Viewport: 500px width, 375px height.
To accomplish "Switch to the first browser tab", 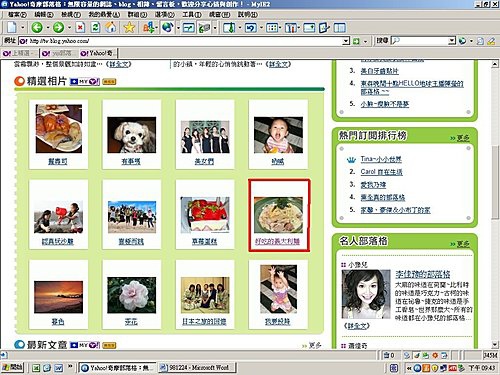I will [20, 53].
